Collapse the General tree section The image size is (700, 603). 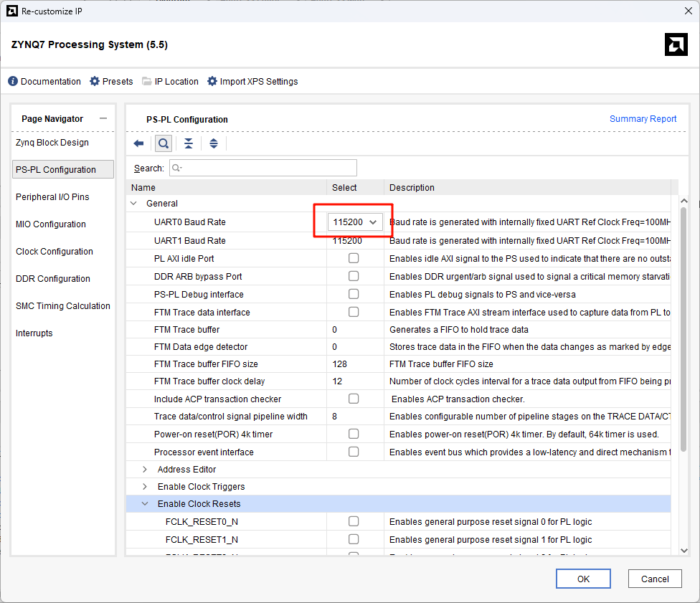click(x=133, y=204)
